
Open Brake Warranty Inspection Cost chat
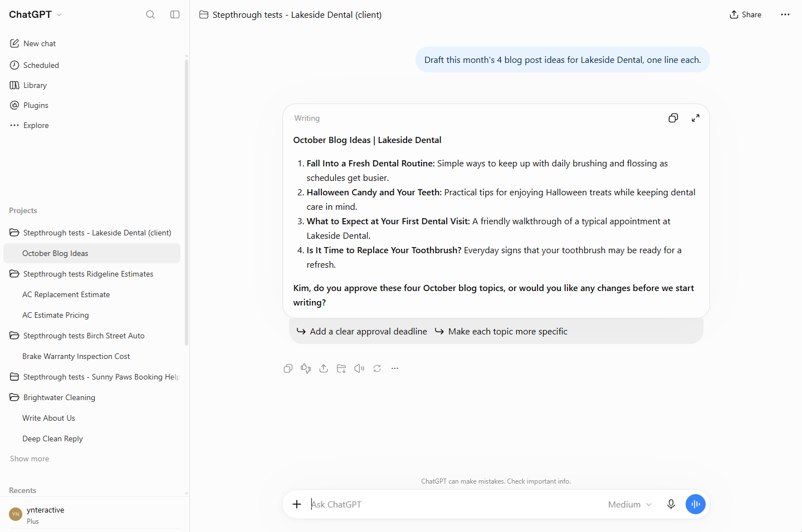[92, 356]
